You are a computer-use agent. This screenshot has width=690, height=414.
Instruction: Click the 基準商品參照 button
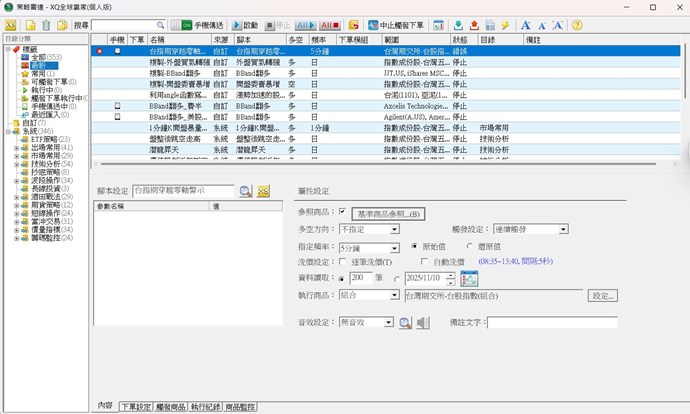pyautogui.click(x=391, y=214)
